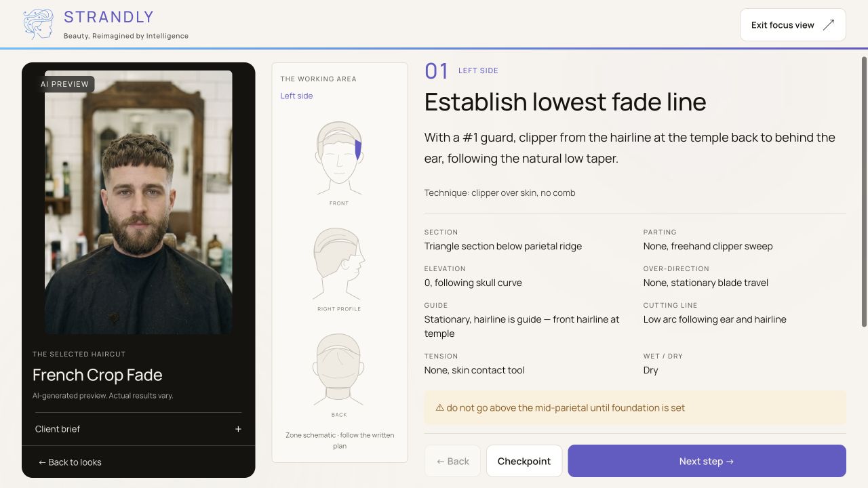868x488 pixels.
Task: Click the 'Dry' wet/dry value
Action: coord(651,370)
